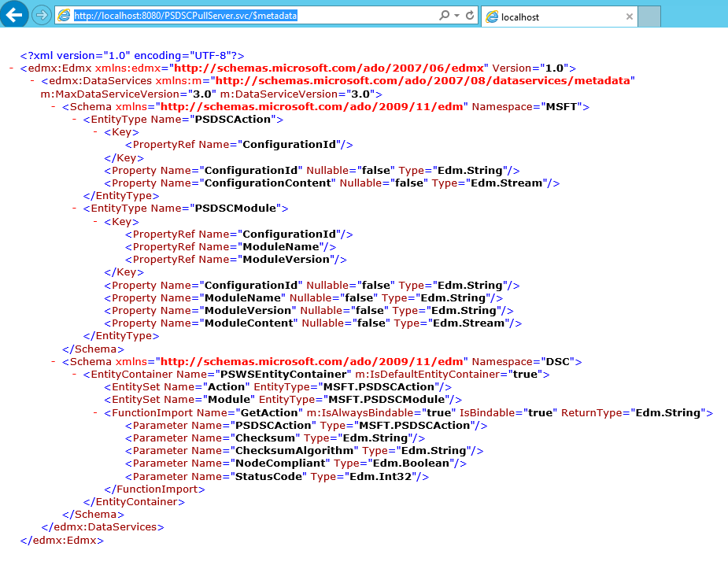Collapse the Key node under PSDSCAction

(x=95, y=132)
